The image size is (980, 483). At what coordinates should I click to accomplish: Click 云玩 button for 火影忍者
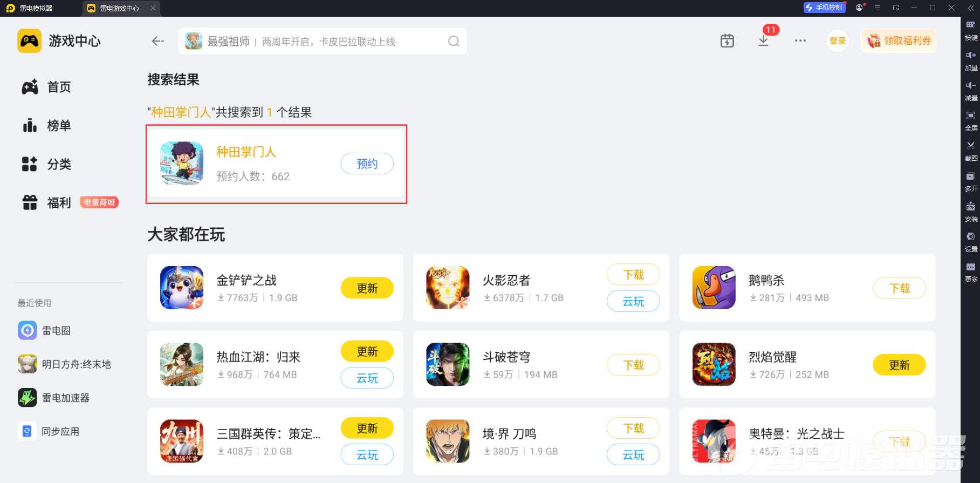633,301
